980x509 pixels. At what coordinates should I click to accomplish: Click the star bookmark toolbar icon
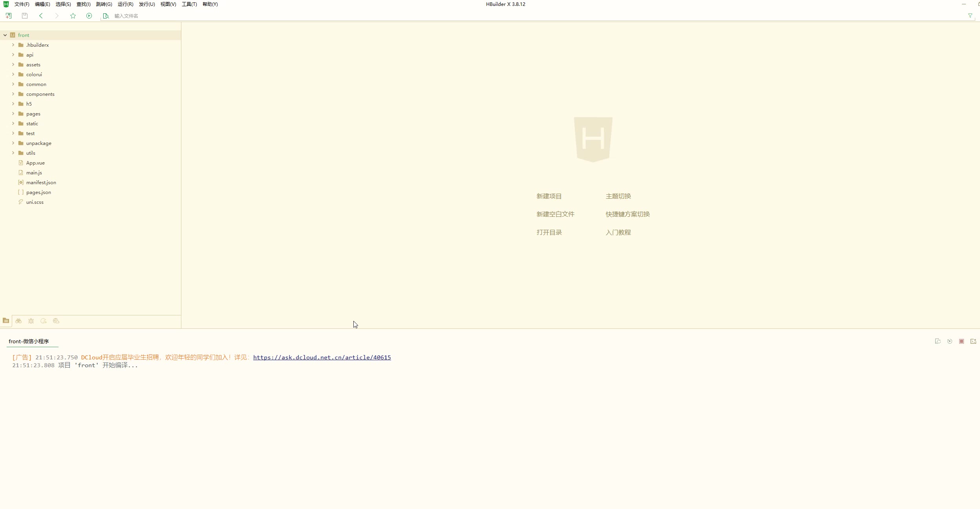click(73, 16)
